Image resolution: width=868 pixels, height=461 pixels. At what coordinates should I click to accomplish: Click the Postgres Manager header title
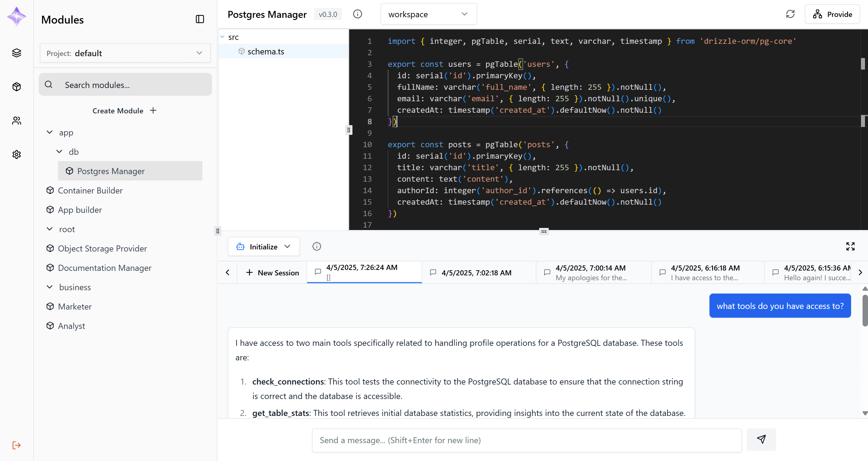coord(267,14)
